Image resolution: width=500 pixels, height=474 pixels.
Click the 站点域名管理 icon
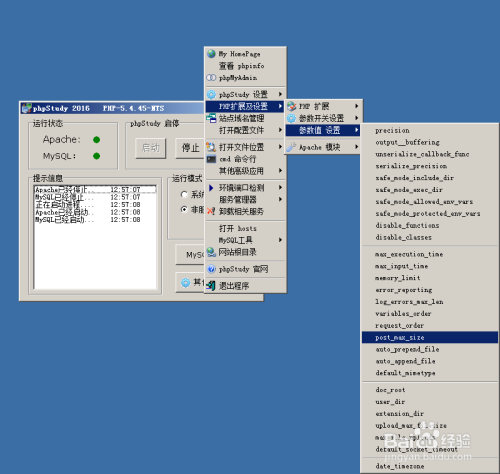(x=211, y=118)
